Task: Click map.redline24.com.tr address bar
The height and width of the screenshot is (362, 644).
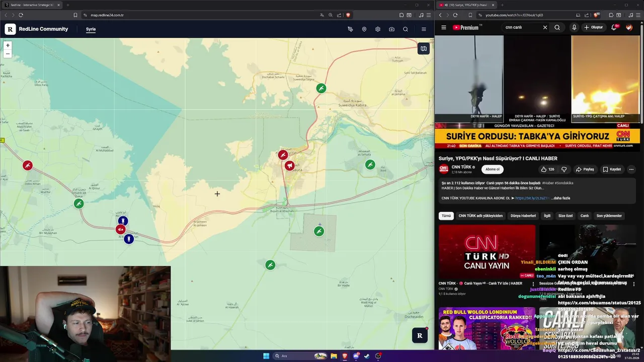Action: pos(201,15)
